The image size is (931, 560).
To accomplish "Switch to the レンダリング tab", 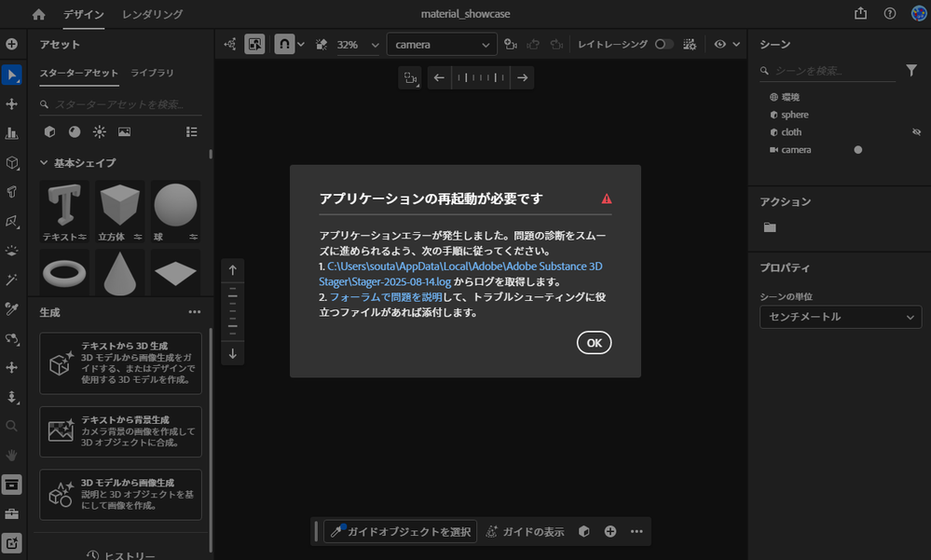I will [x=153, y=14].
